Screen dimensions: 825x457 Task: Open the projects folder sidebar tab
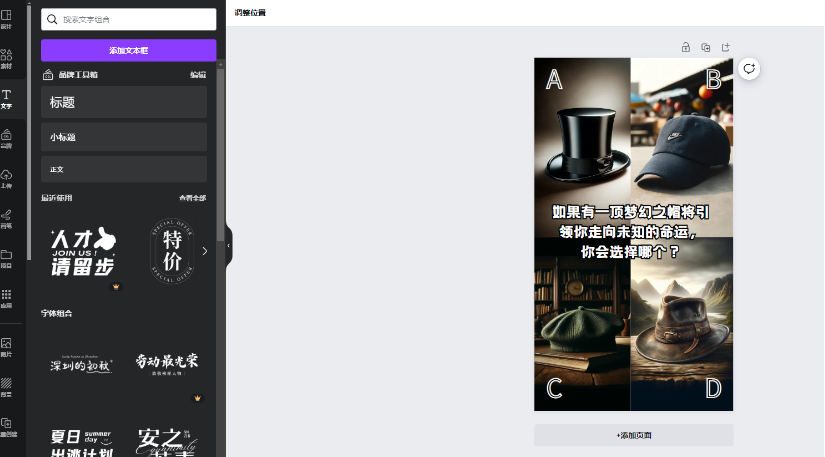(x=6, y=259)
